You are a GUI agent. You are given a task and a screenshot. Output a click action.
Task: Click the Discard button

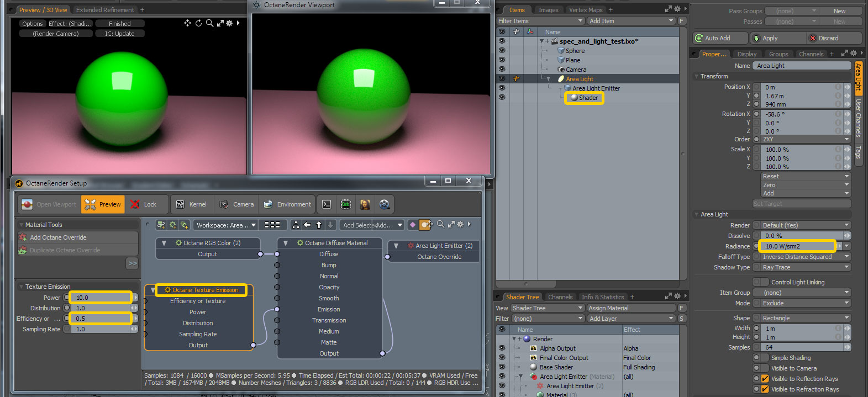click(834, 38)
